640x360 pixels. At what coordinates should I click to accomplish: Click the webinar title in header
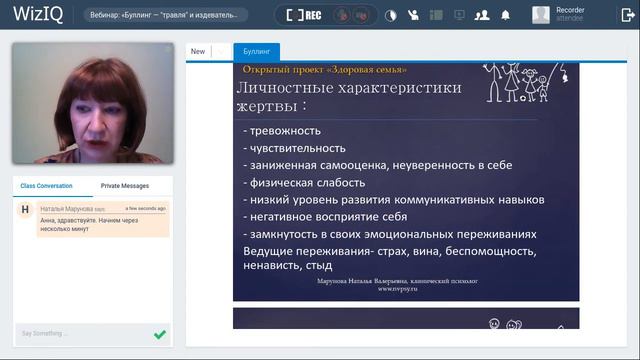(x=164, y=15)
